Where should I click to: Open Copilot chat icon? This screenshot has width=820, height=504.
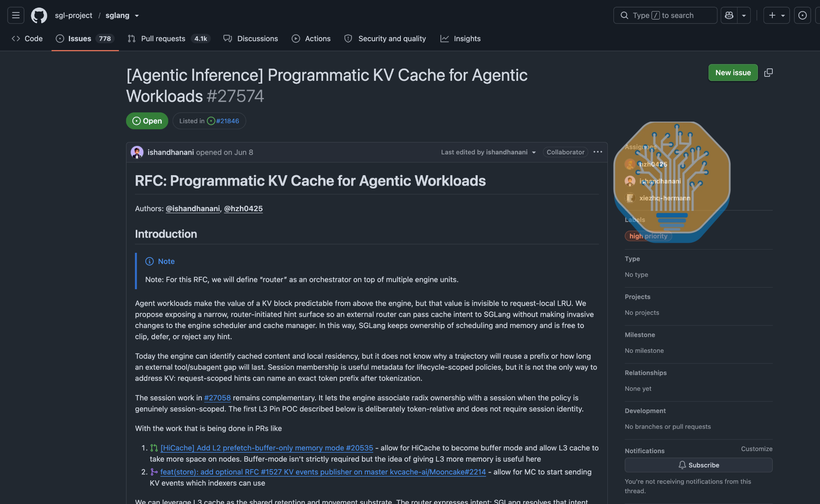pyautogui.click(x=729, y=15)
